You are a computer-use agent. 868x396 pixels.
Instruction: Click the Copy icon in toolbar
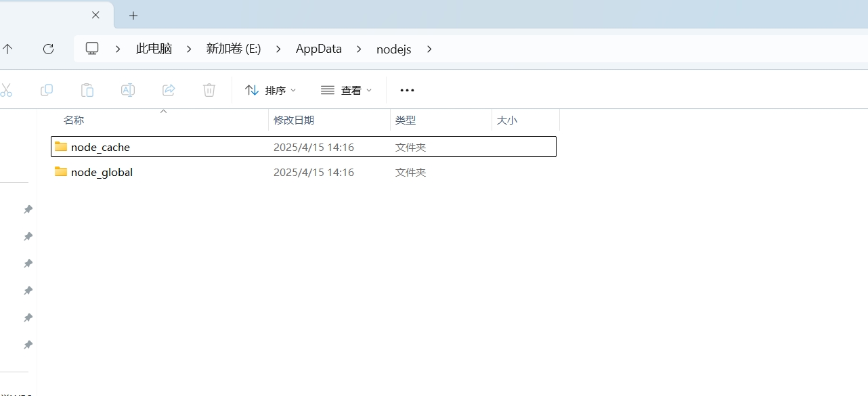click(x=47, y=90)
